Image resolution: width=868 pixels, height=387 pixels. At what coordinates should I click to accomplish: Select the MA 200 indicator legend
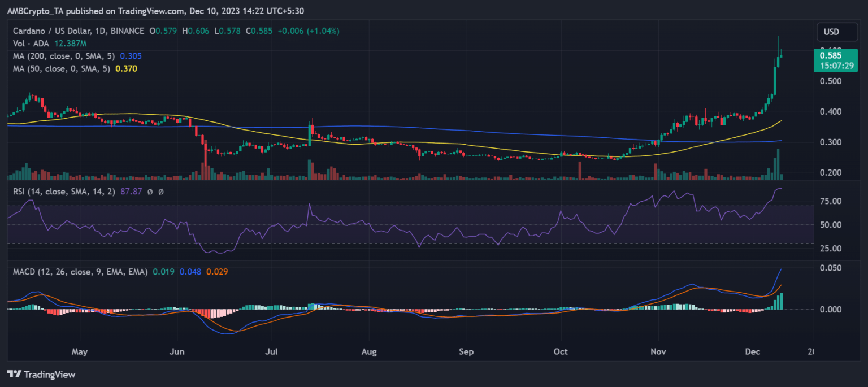coord(62,56)
